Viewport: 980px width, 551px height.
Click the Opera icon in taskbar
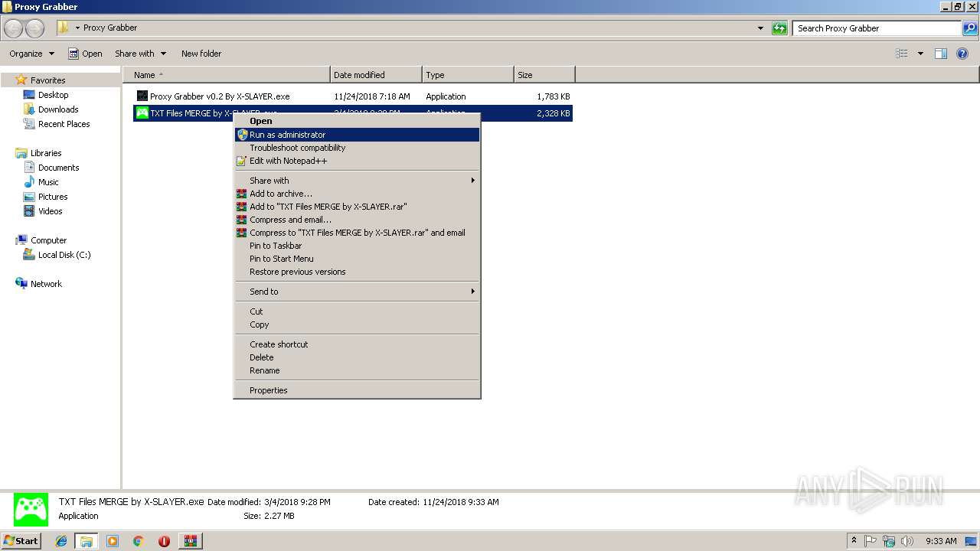point(164,541)
